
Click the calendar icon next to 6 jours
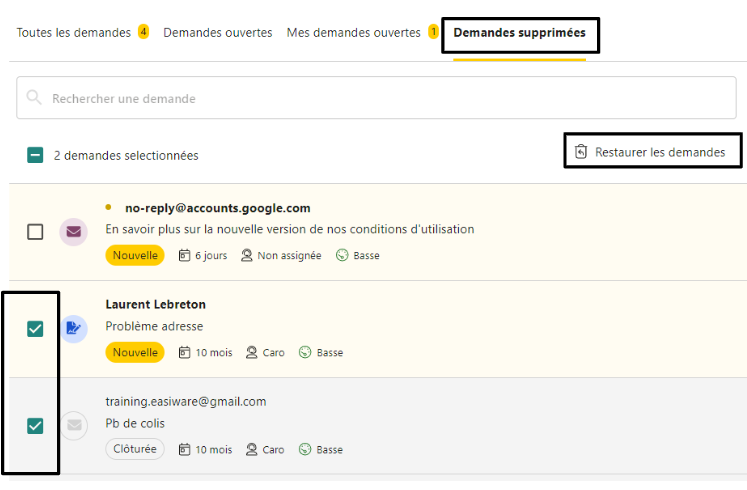pyautogui.click(x=184, y=256)
